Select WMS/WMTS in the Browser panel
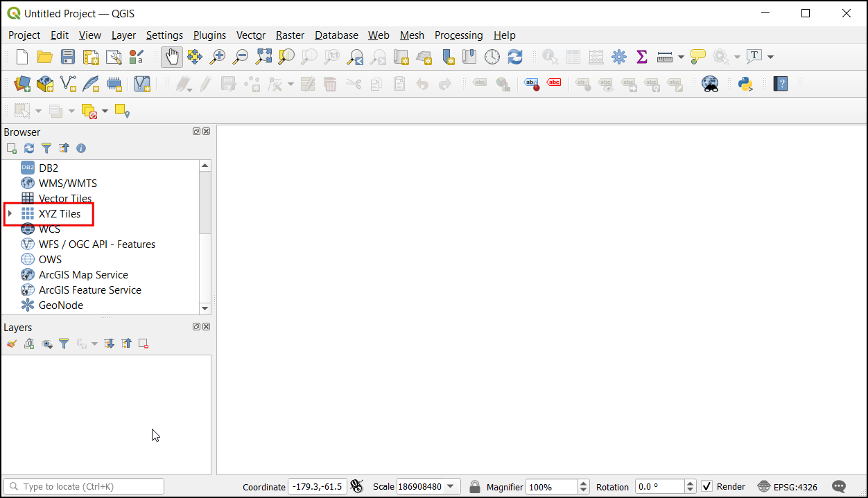This screenshot has width=868, height=498. pyautogui.click(x=67, y=184)
